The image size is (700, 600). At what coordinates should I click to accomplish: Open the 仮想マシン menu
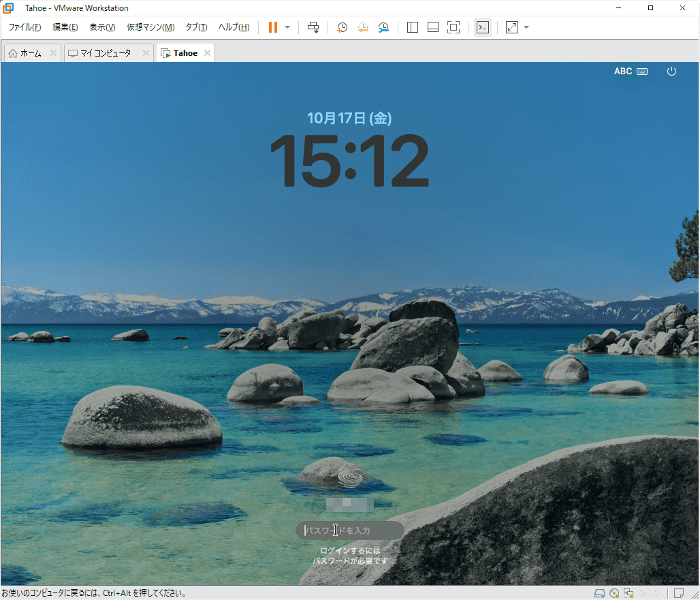150,27
